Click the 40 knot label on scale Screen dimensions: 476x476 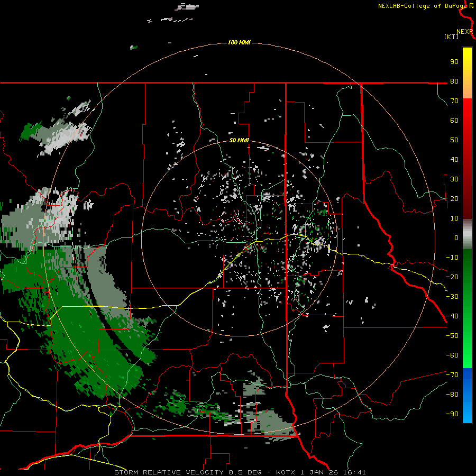[454, 159]
